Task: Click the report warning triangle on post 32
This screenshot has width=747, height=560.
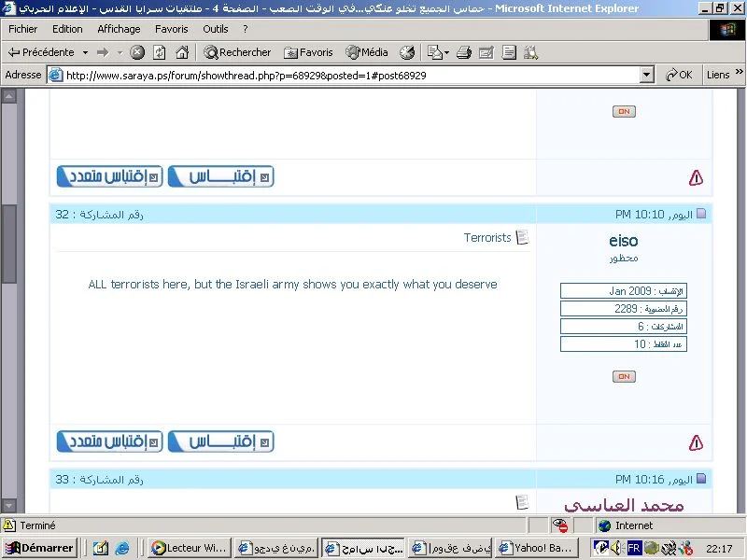Action: pos(696,442)
